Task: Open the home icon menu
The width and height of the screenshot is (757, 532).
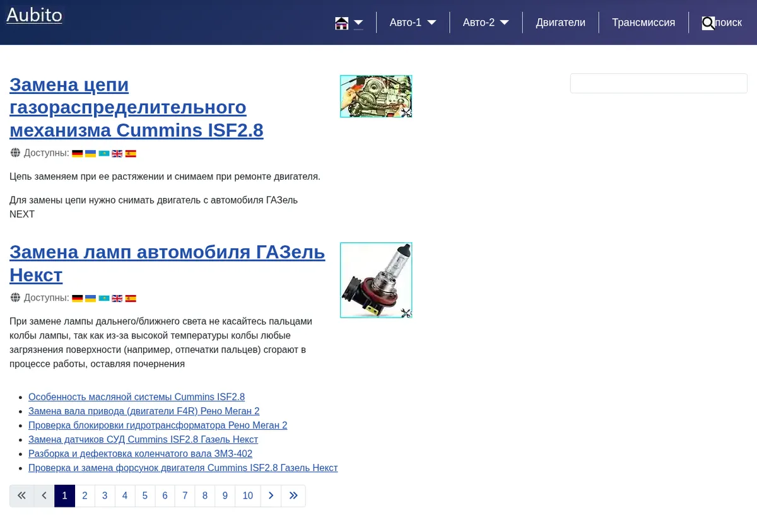Action: tap(341, 23)
